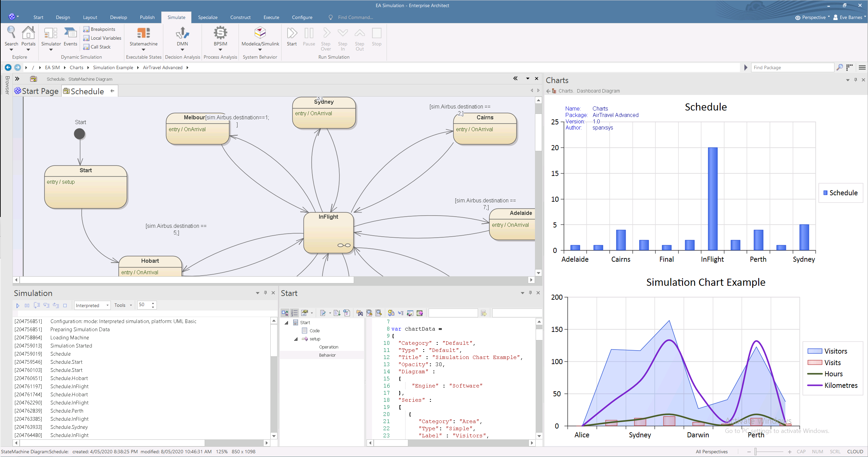Image resolution: width=868 pixels, height=457 pixels.
Task: Click the DMN decision analysis icon
Action: (x=182, y=33)
